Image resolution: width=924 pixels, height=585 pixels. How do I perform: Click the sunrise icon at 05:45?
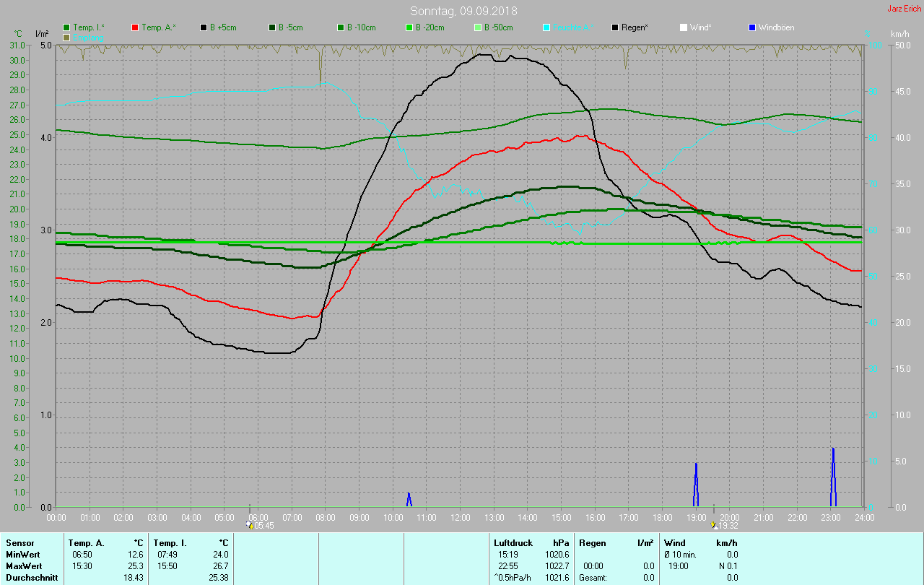(250, 525)
